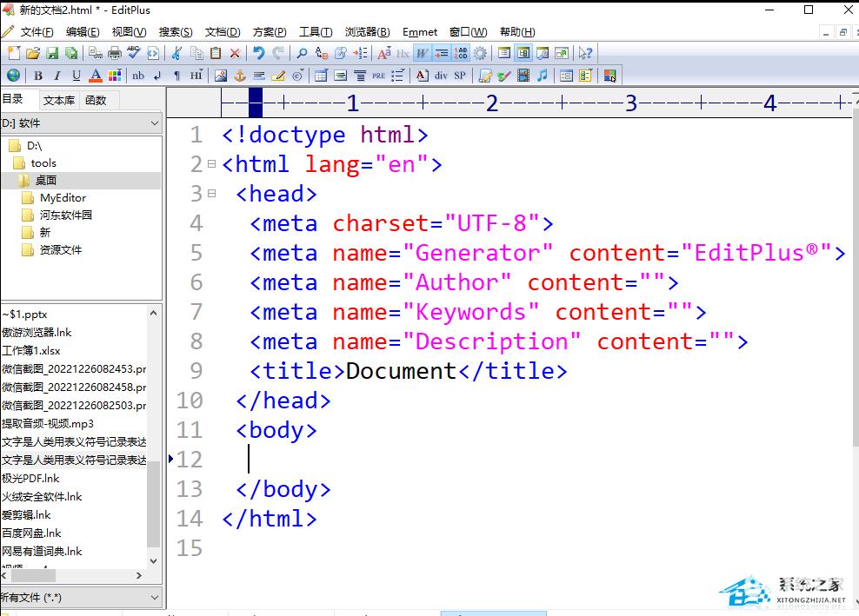The width and height of the screenshot is (859, 616).
Task: Insert an anchor with the anchor icon
Action: click(x=240, y=76)
